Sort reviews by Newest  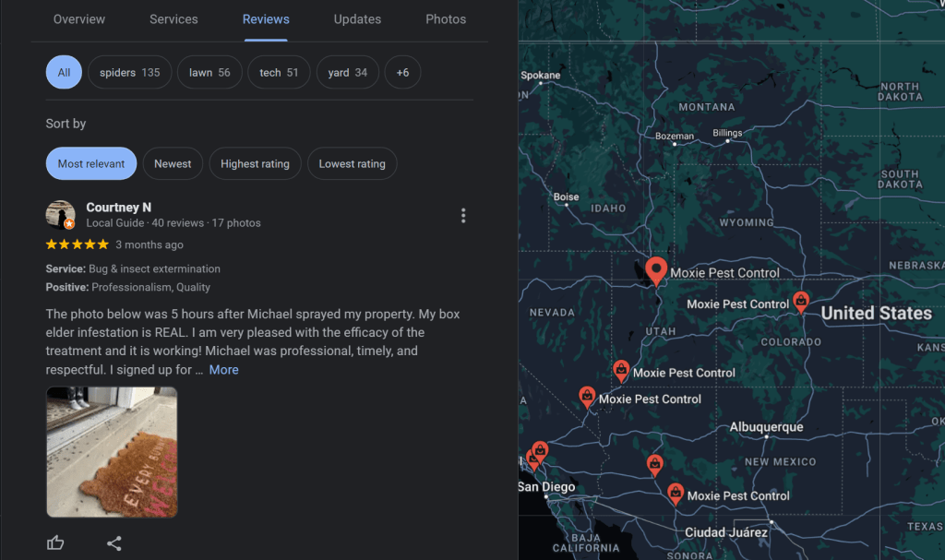173,163
